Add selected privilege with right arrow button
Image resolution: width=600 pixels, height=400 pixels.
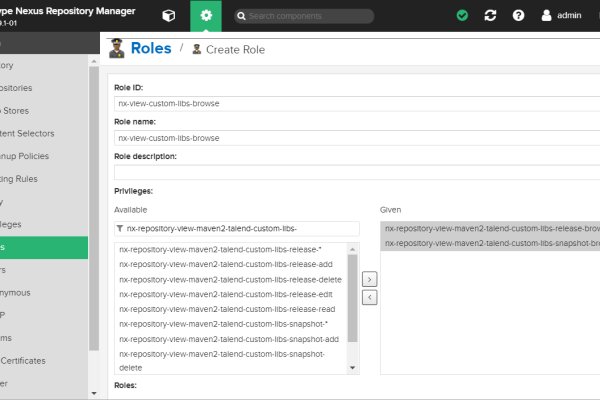369,279
